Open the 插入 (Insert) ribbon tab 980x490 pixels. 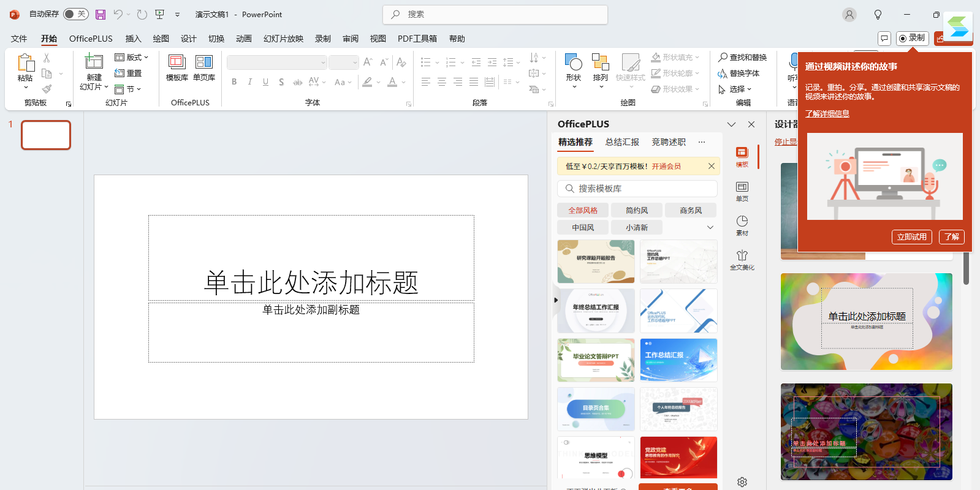click(133, 39)
